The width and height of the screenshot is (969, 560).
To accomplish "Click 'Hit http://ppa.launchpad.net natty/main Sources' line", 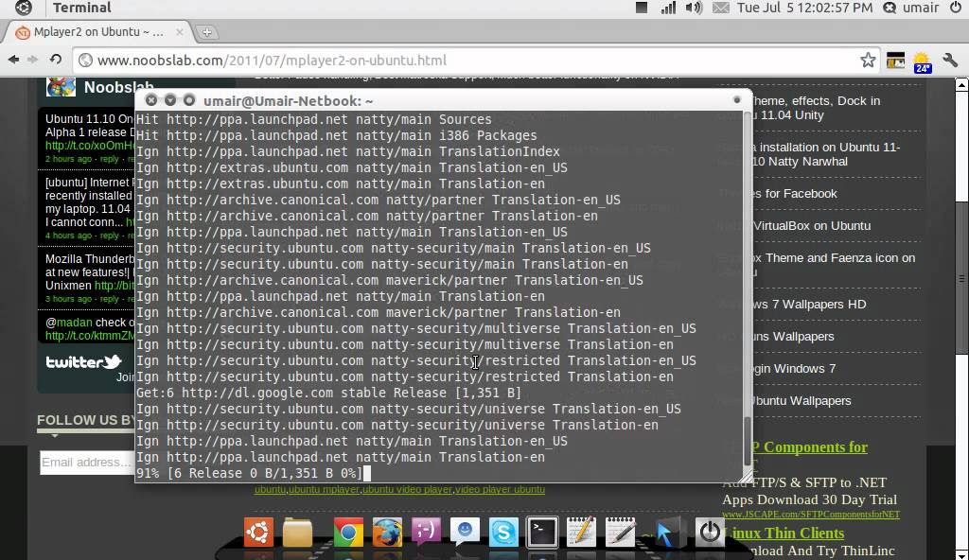I will click(x=314, y=119).
